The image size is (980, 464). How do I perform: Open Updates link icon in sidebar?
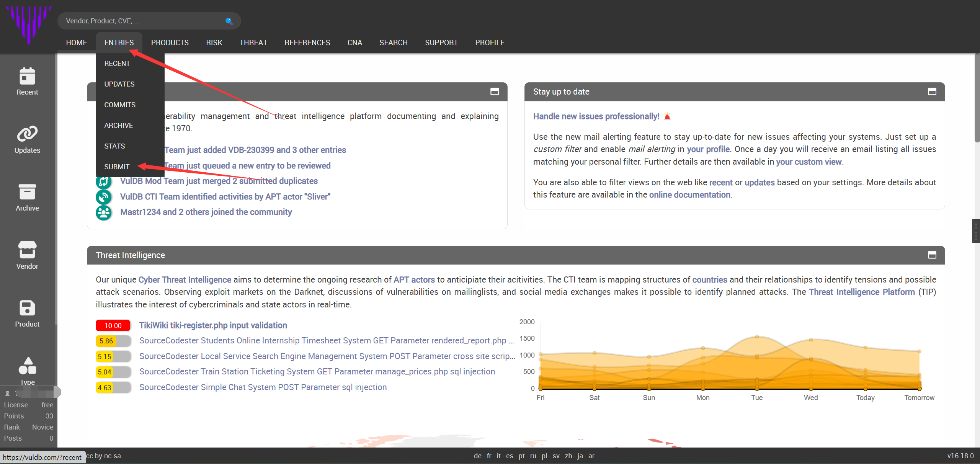tap(27, 134)
